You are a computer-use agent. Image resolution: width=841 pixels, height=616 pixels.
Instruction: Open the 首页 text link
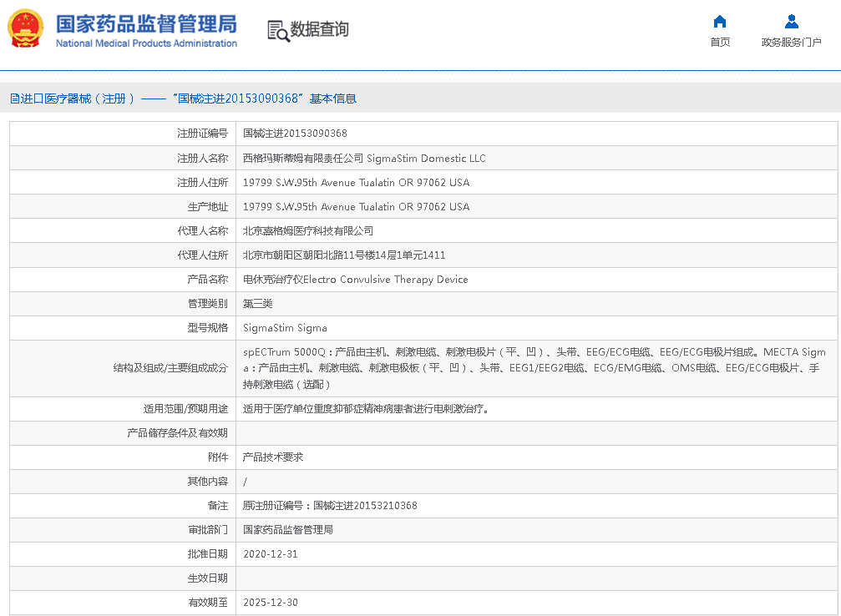click(x=719, y=43)
